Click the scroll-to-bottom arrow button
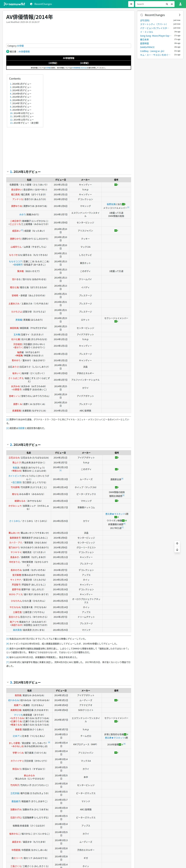 coord(177,550)
